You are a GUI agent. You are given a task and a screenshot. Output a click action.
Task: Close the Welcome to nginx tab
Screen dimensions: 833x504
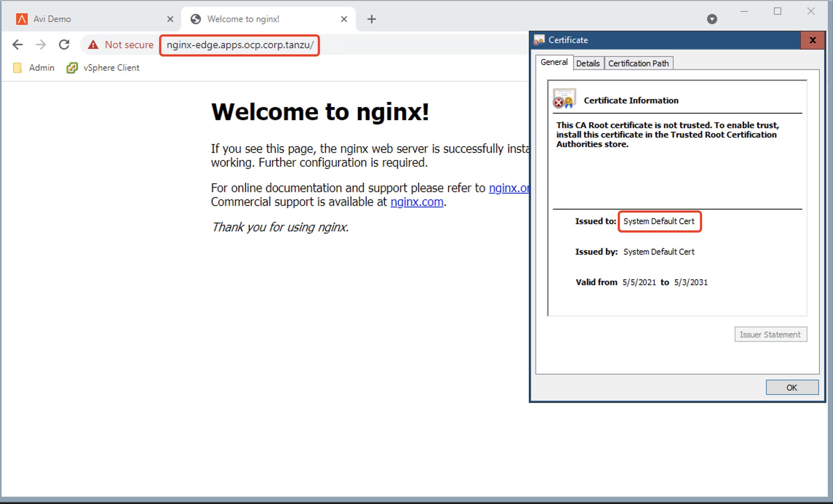pos(344,19)
